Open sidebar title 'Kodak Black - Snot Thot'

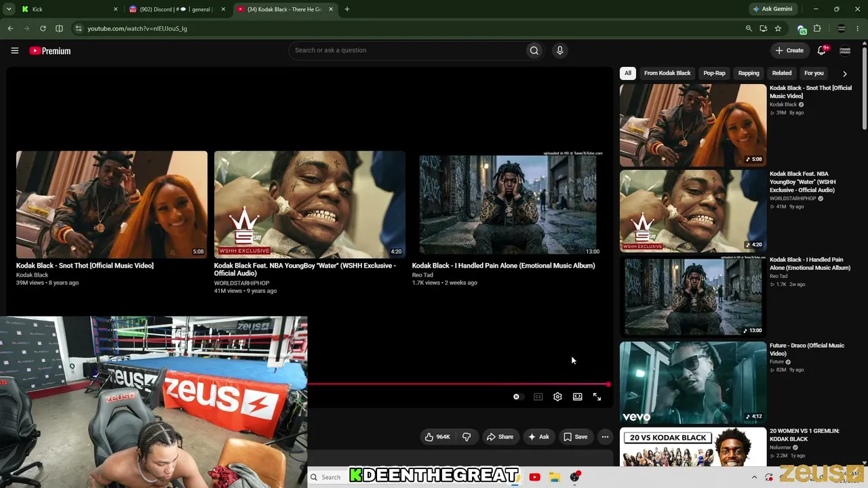click(810, 92)
